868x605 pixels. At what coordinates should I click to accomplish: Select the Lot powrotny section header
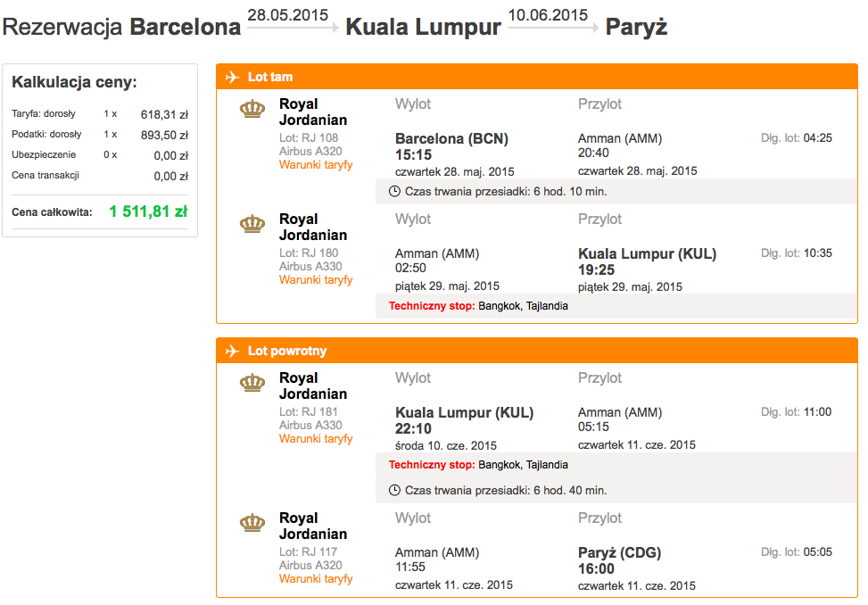[537, 351]
